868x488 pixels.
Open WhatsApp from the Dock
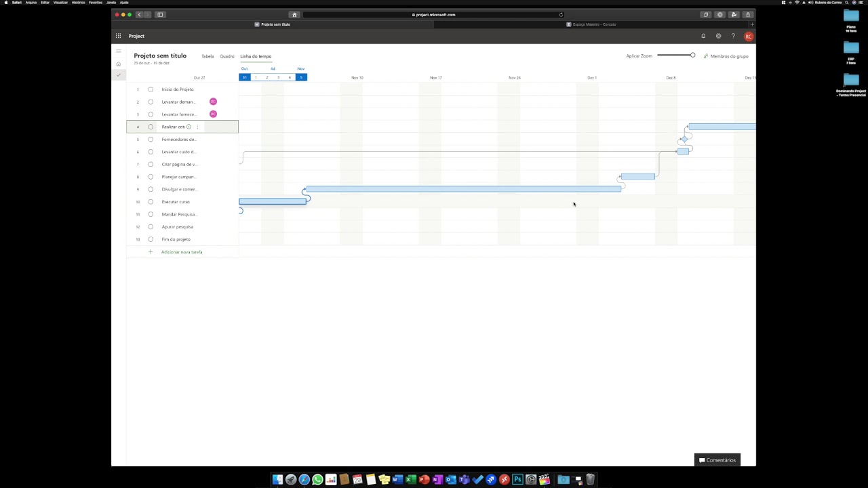click(317, 480)
